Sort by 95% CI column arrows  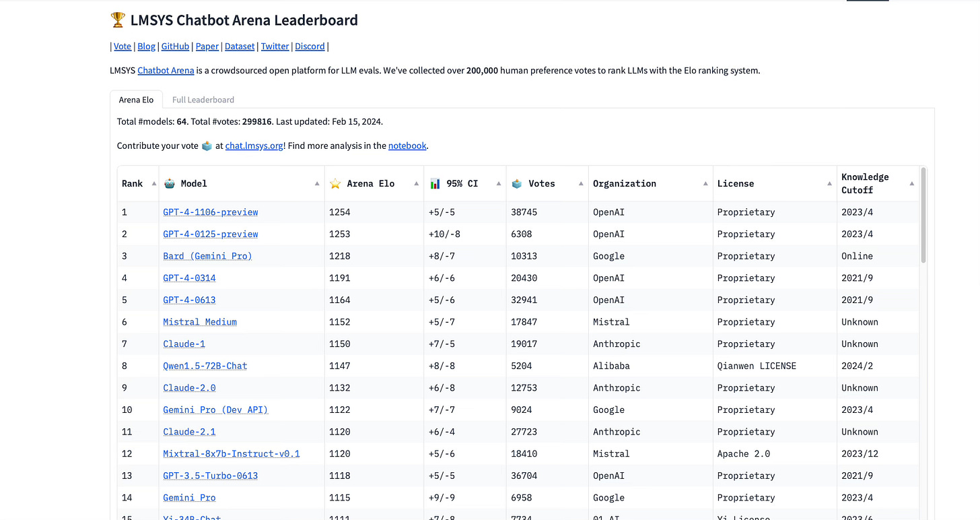(499, 184)
